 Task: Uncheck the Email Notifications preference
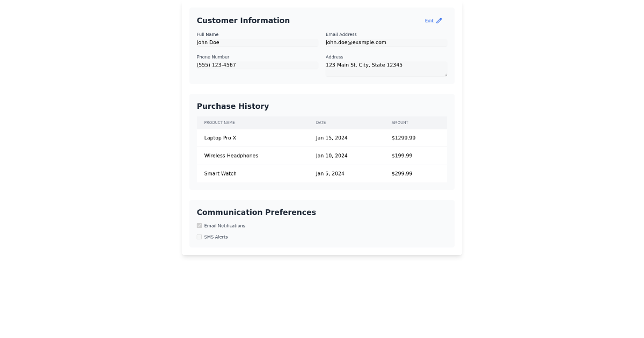coord(199,225)
